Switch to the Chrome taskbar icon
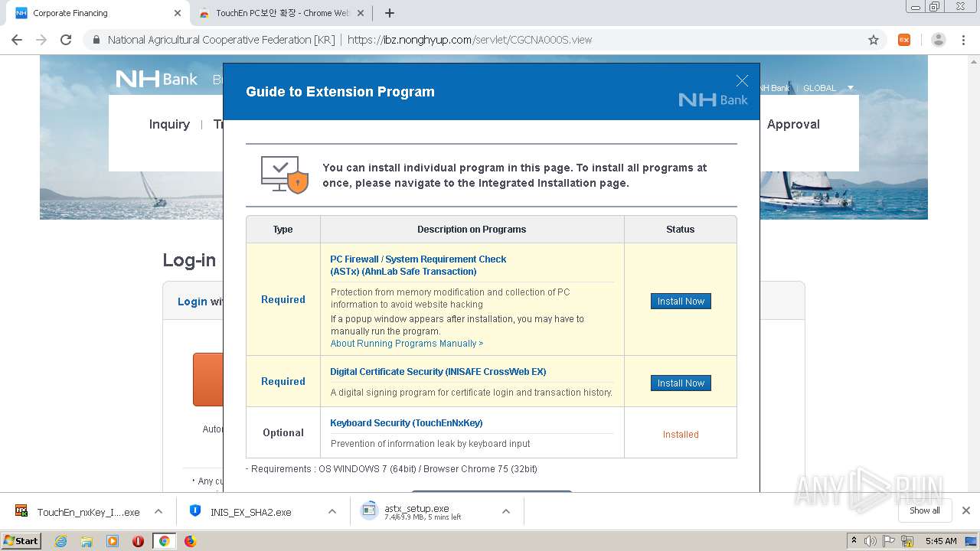This screenshot has width=980, height=551. 164,541
